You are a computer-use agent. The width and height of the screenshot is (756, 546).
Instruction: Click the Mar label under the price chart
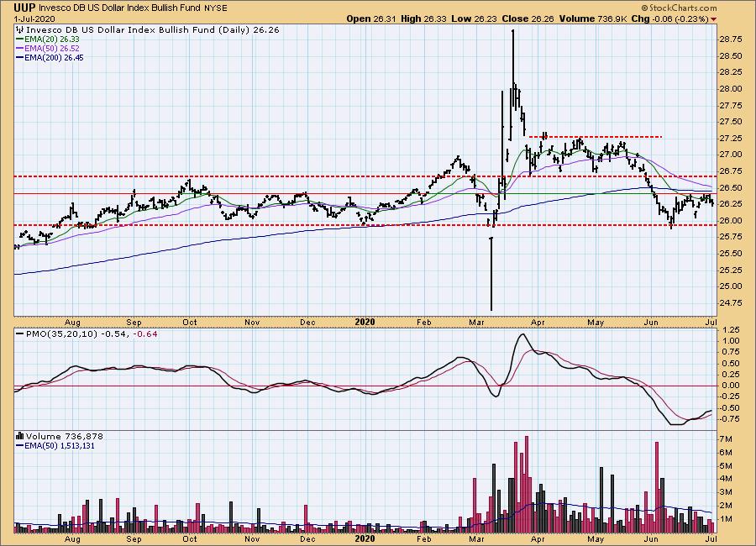(x=476, y=323)
